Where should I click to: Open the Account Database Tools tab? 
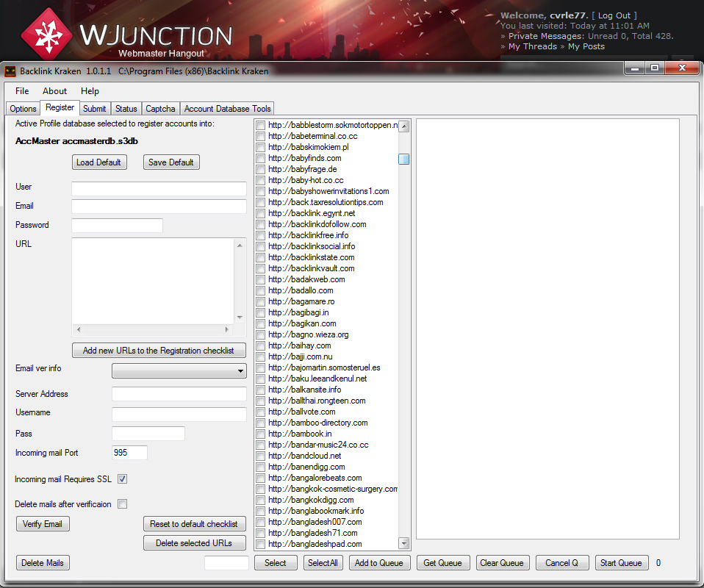(227, 109)
